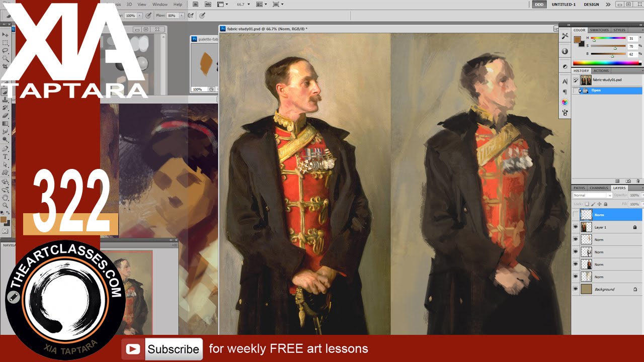The height and width of the screenshot is (362, 644).
Task: Select the Horizontal Type tool
Action: pyautogui.click(x=6, y=156)
